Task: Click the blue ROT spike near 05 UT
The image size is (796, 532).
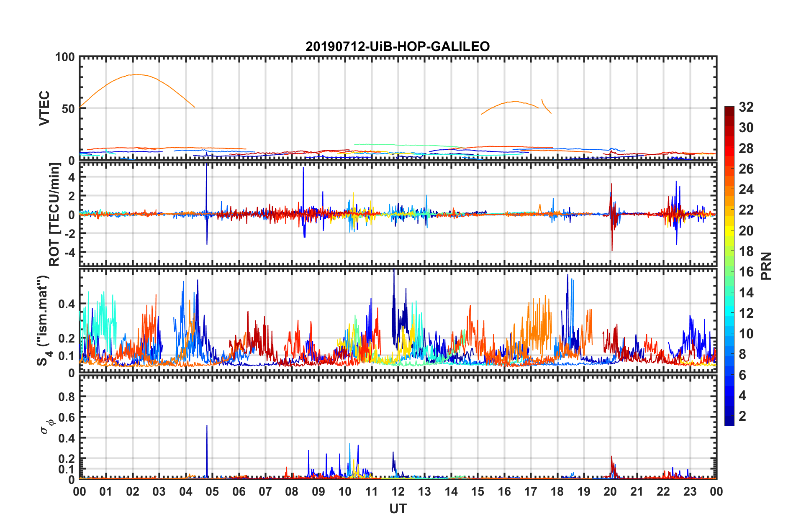Action: click(206, 184)
